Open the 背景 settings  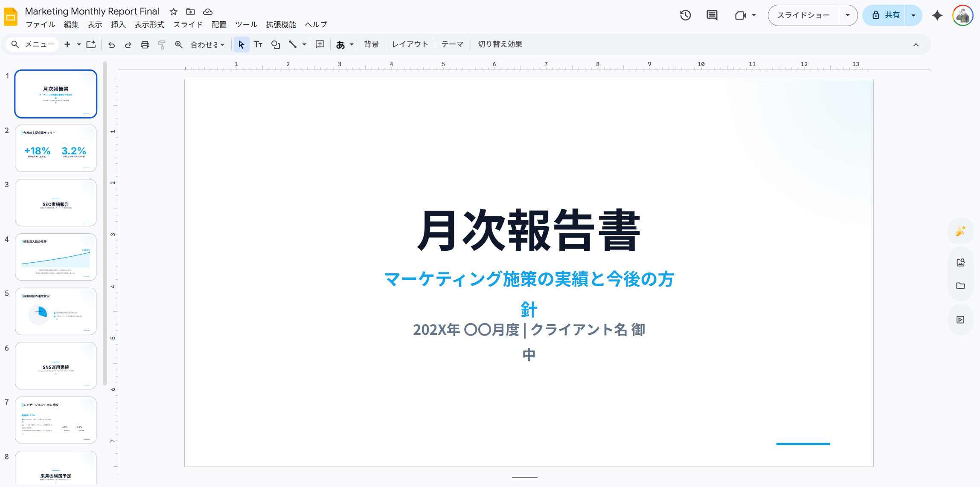point(371,44)
